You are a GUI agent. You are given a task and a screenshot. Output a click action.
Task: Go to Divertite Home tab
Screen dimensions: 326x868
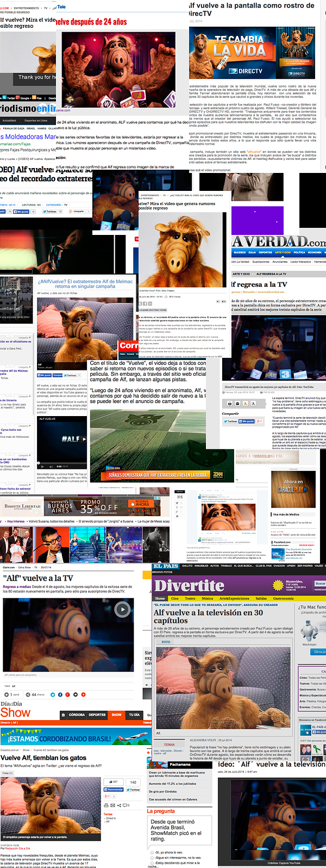[160, 598]
